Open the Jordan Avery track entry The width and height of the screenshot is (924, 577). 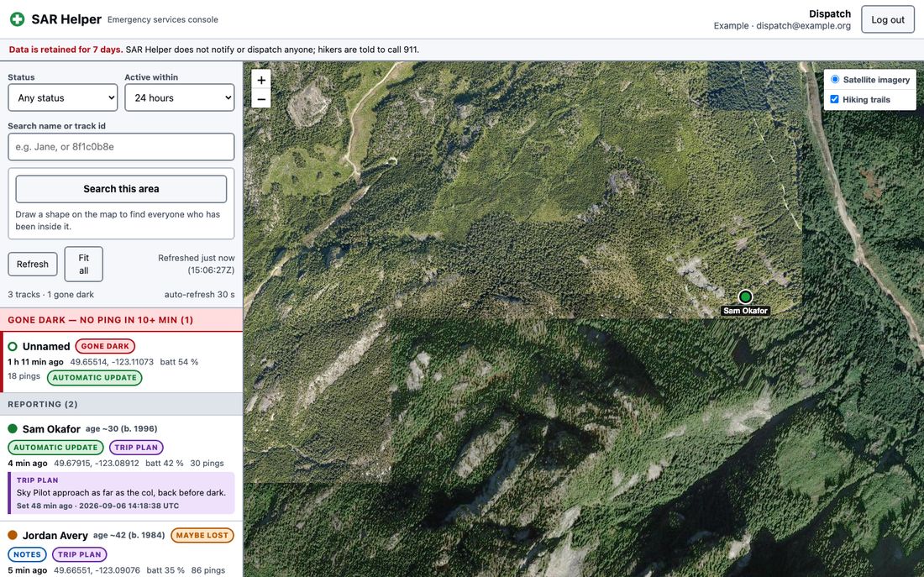pyautogui.click(x=121, y=549)
